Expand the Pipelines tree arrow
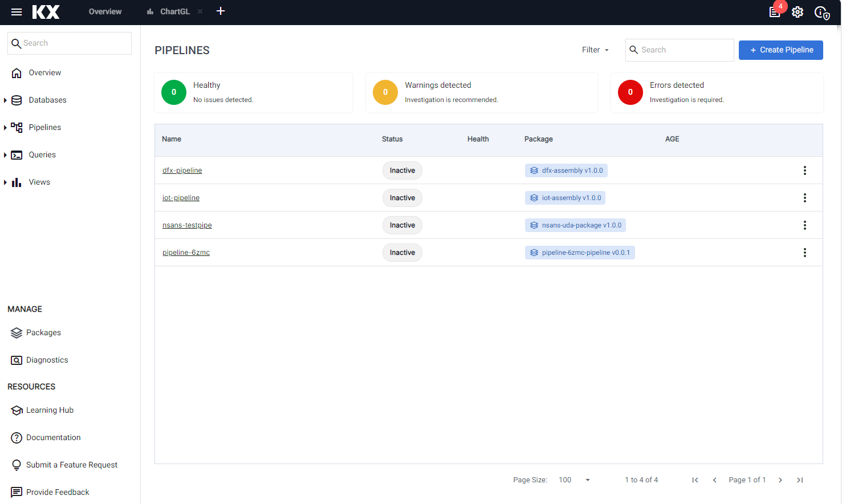Screen dimensions: 842x504 (5, 128)
